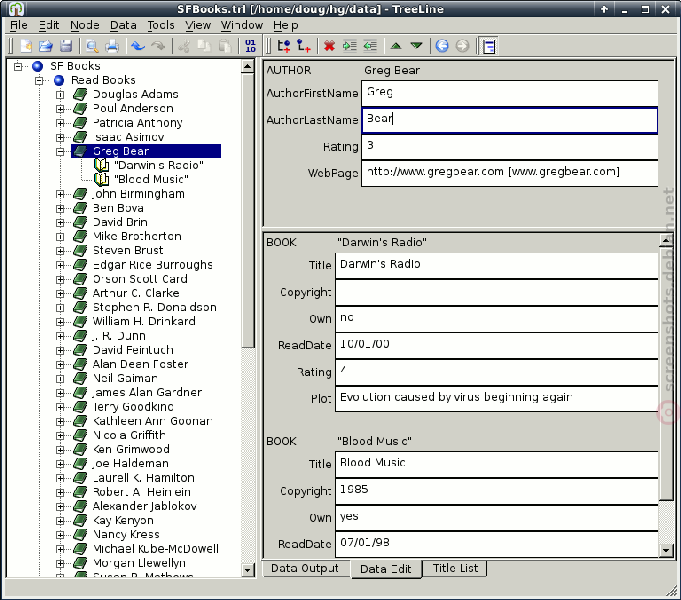The height and width of the screenshot is (600, 681).
Task: Collapse the Read Books node
Action: 39,80
